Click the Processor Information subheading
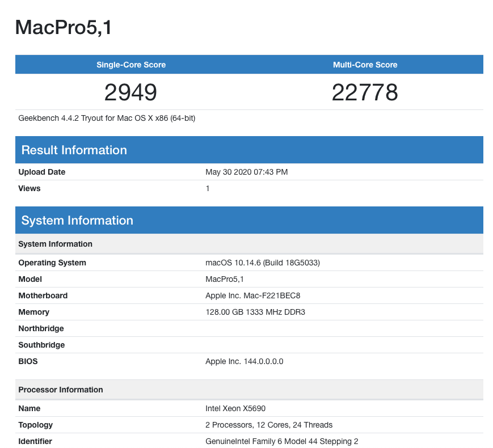The image size is (493, 448). pos(249,390)
